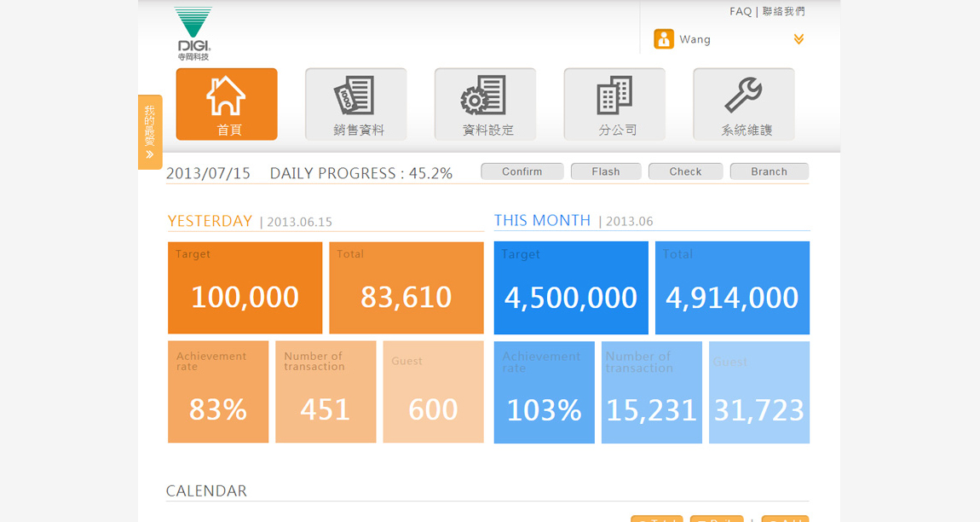This screenshot has width=980, height=522.
Task: Open the 聯絡我們 contact link
Action: coord(784,12)
